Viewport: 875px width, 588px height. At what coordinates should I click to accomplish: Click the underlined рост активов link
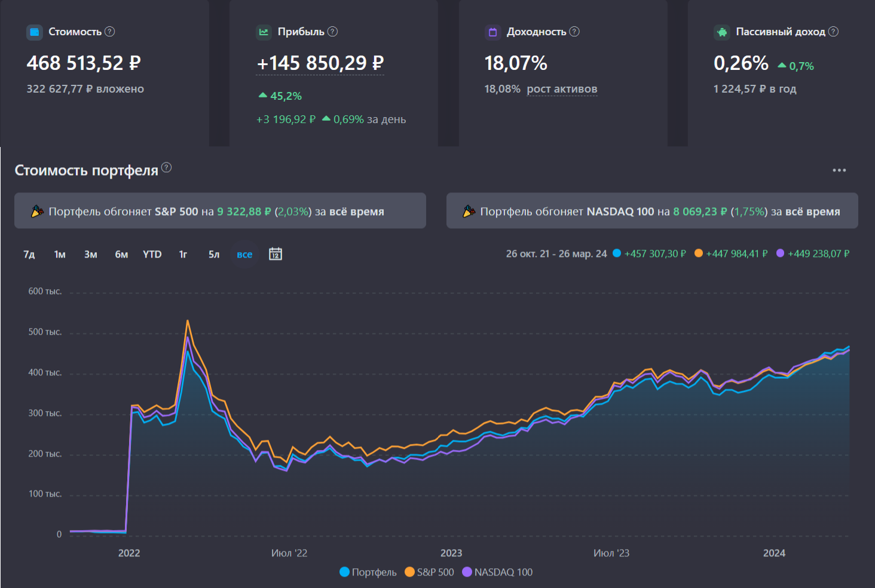(x=562, y=89)
